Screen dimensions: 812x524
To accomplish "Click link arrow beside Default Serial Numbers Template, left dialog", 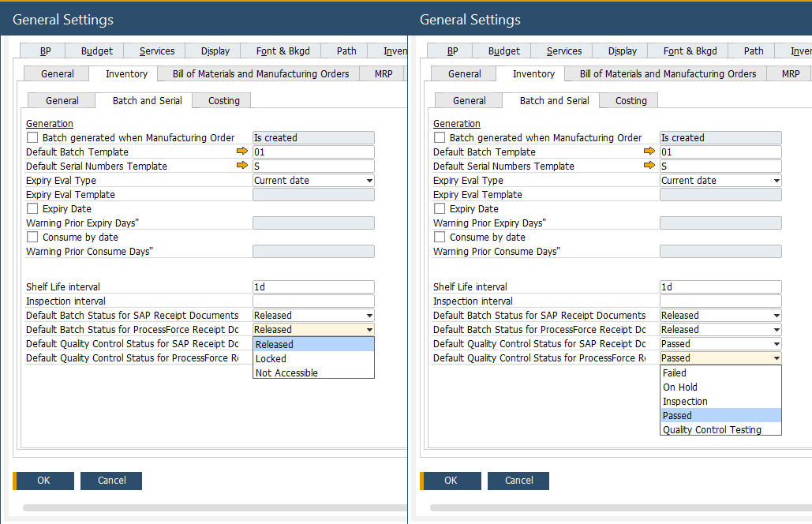I will pyautogui.click(x=242, y=166).
